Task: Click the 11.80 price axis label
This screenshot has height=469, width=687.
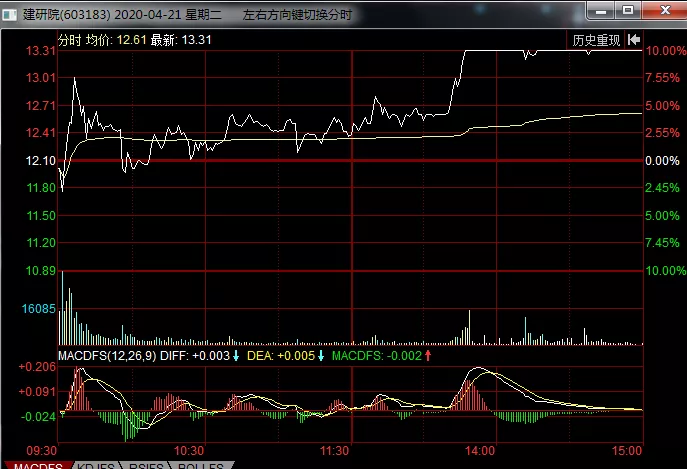Action: pyautogui.click(x=41, y=188)
